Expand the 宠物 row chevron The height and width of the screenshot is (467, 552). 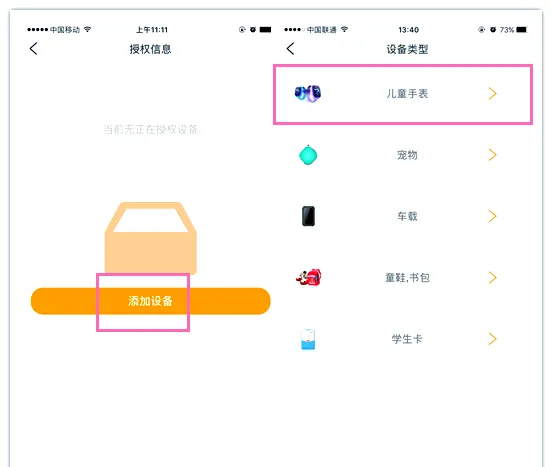click(x=493, y=155)
